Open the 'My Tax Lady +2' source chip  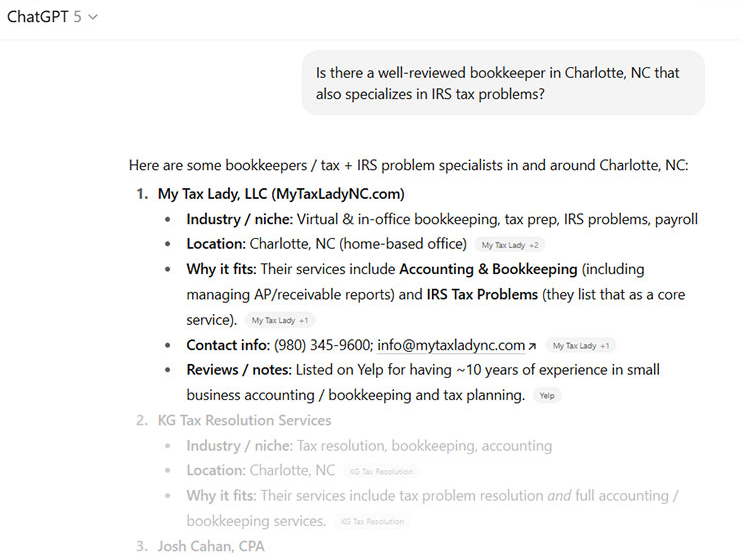click(x=510, y=245)
